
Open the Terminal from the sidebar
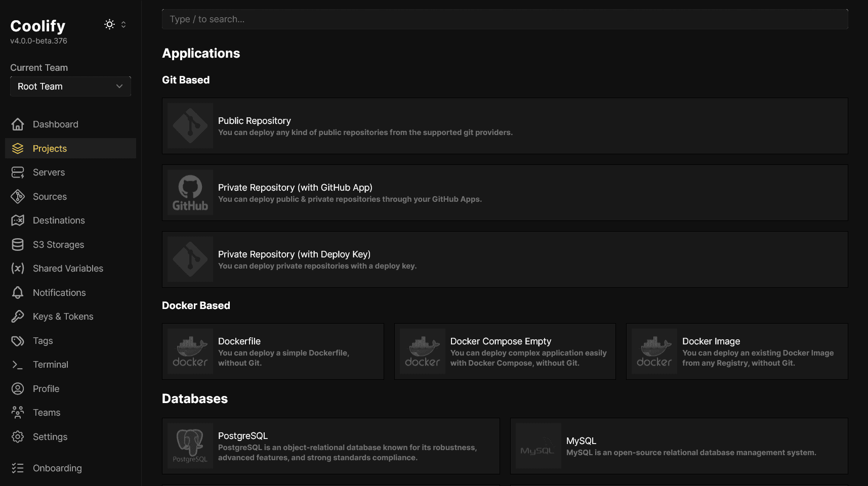click(50, 364)
